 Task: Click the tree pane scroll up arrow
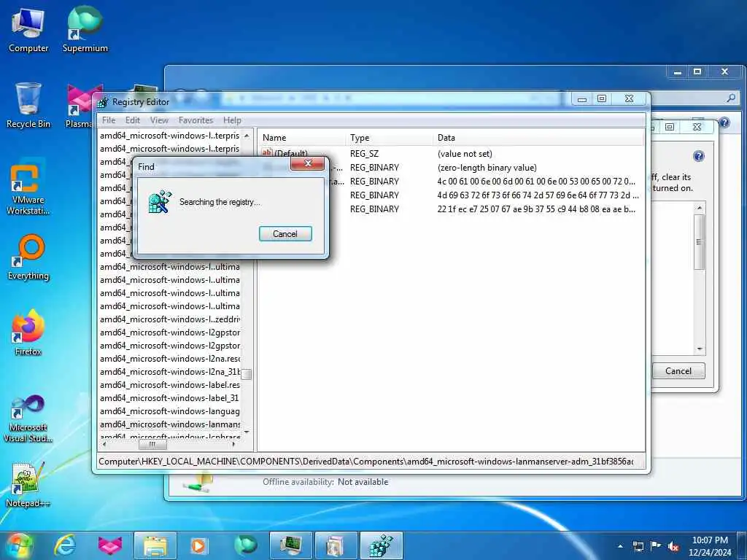coord(247,136)
